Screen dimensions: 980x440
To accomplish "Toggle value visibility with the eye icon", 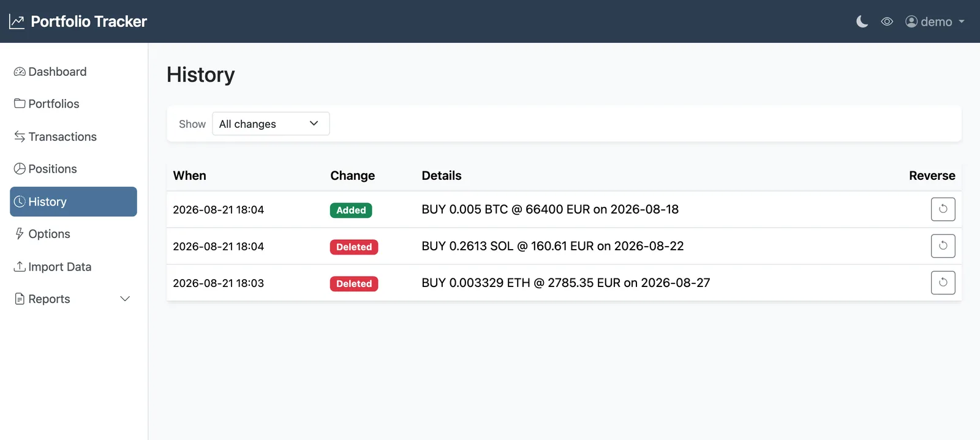I will 887,21.
